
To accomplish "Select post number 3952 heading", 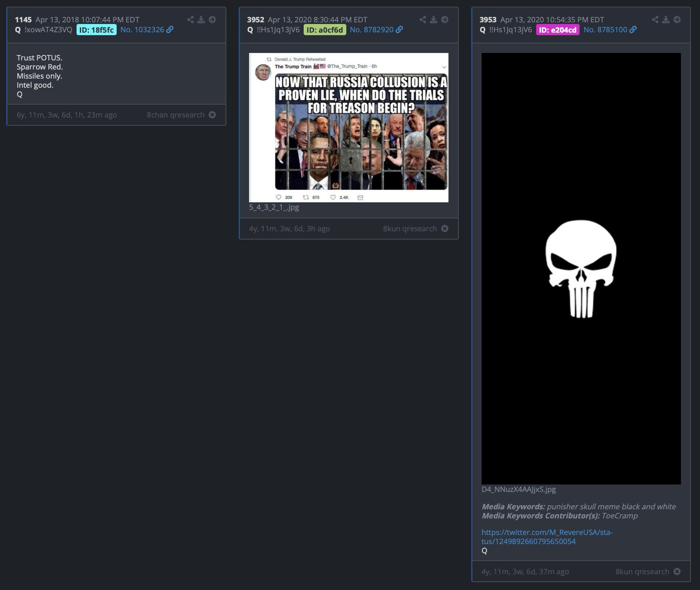I will click(256, 20).
